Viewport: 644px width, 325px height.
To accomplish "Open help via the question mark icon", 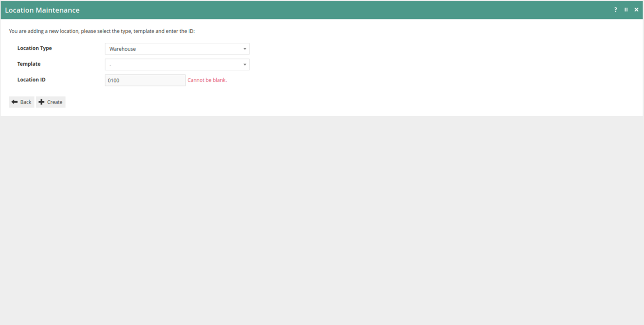I will pos(616,9).
